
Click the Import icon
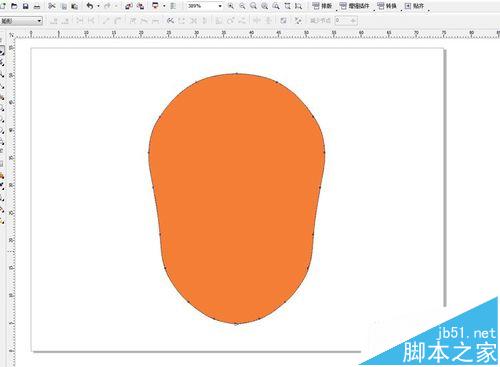coord(129,6)
